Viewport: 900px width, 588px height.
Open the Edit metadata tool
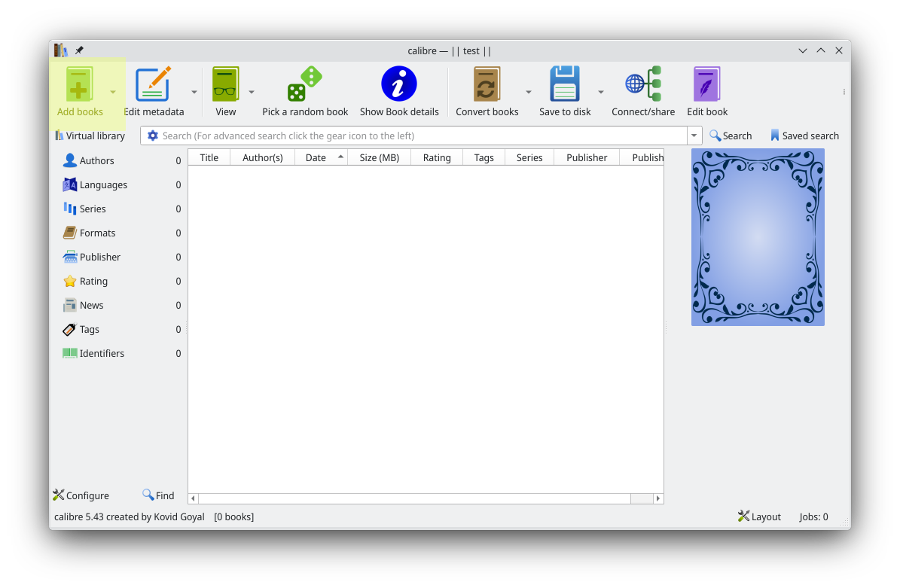click(x=153, y=84)
